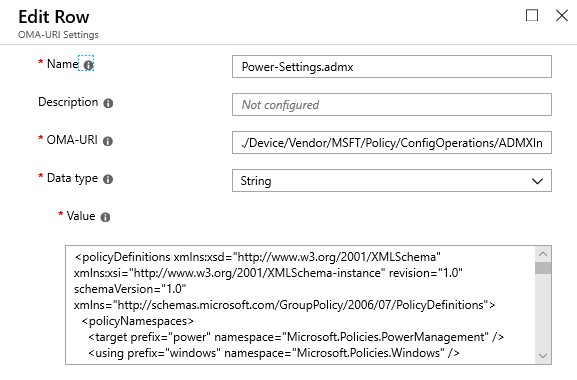The width and height of the screenshot is (577, 380).
Task: Click the Edit Row heading
Action: click(54, 17)
